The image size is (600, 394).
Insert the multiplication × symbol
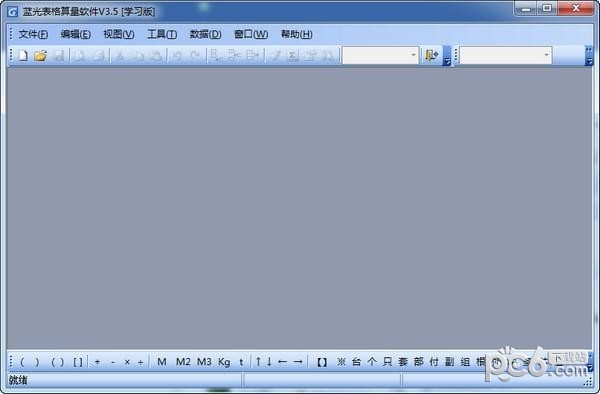coord(127,362)
